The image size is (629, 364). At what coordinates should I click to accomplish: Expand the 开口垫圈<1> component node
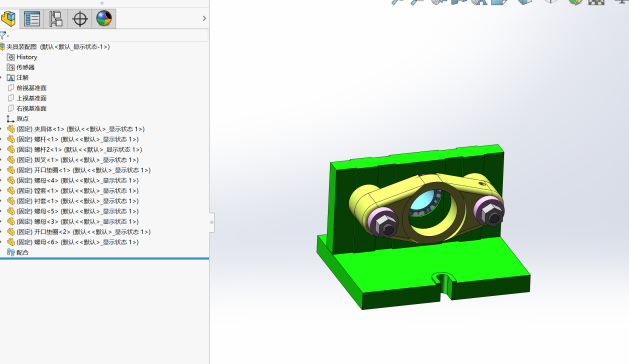coord(2,170)
